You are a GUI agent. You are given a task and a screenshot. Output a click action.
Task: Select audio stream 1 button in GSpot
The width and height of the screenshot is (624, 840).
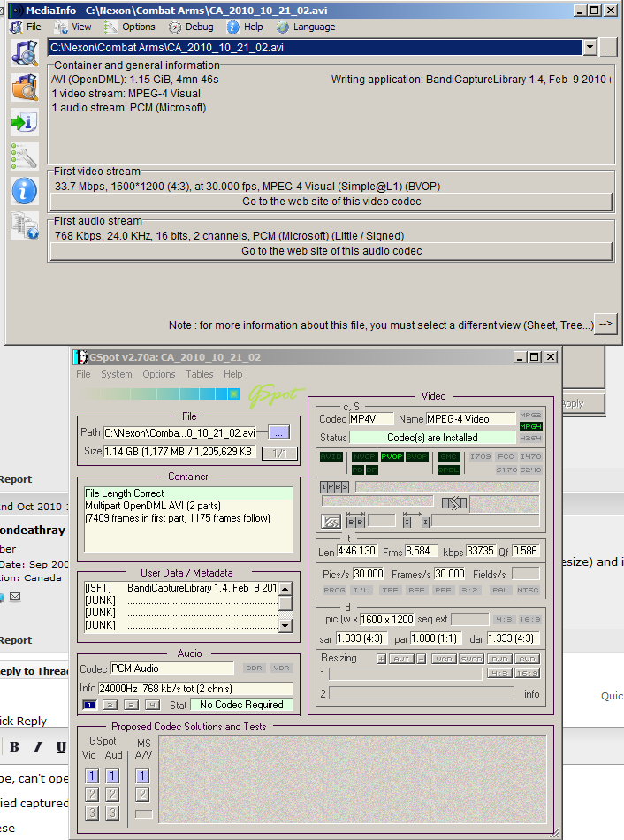tap(89, 705)
